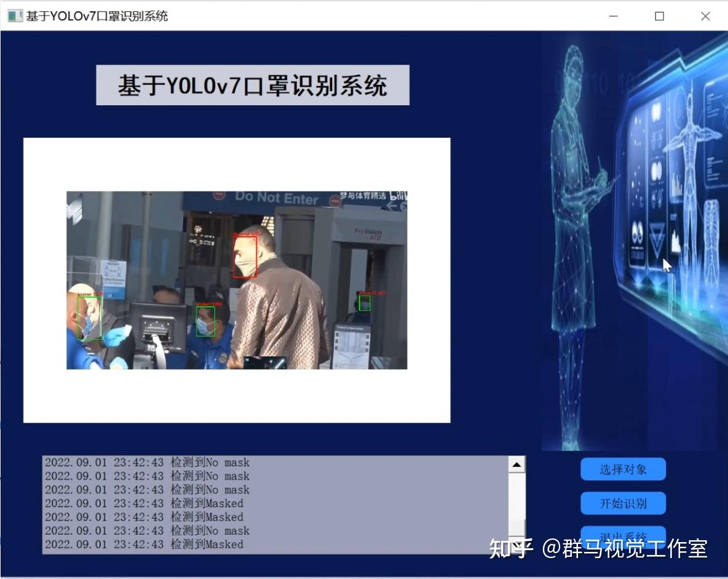Click the 选择对象 button to choose a source
Screen dimensions: 728x579
point(622,468)
